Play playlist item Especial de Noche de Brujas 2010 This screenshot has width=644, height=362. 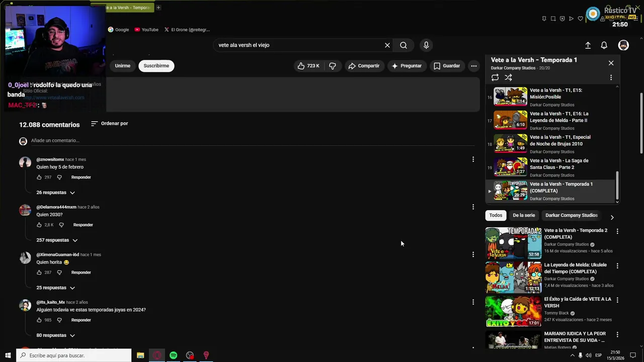[551, 144]
